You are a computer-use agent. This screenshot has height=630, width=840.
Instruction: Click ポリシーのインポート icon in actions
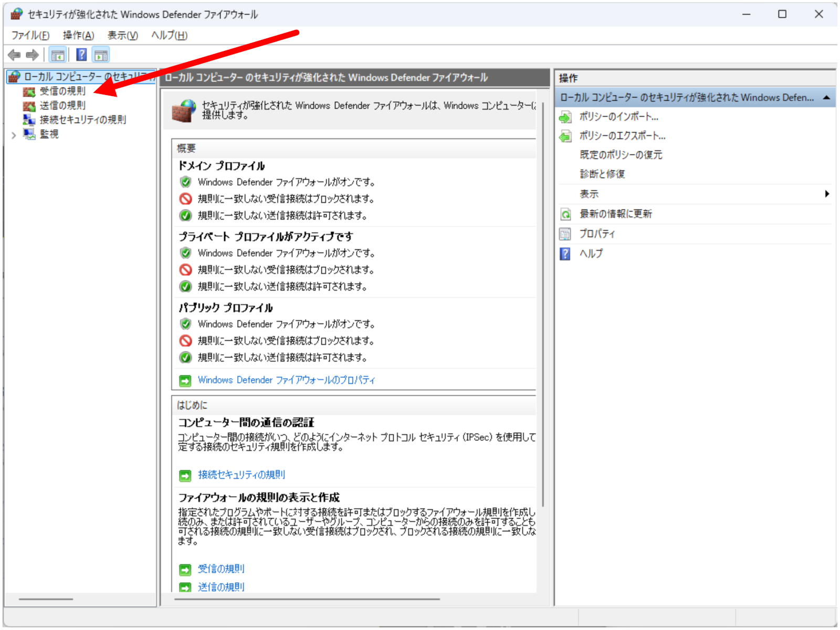click(x=565, y=117)
